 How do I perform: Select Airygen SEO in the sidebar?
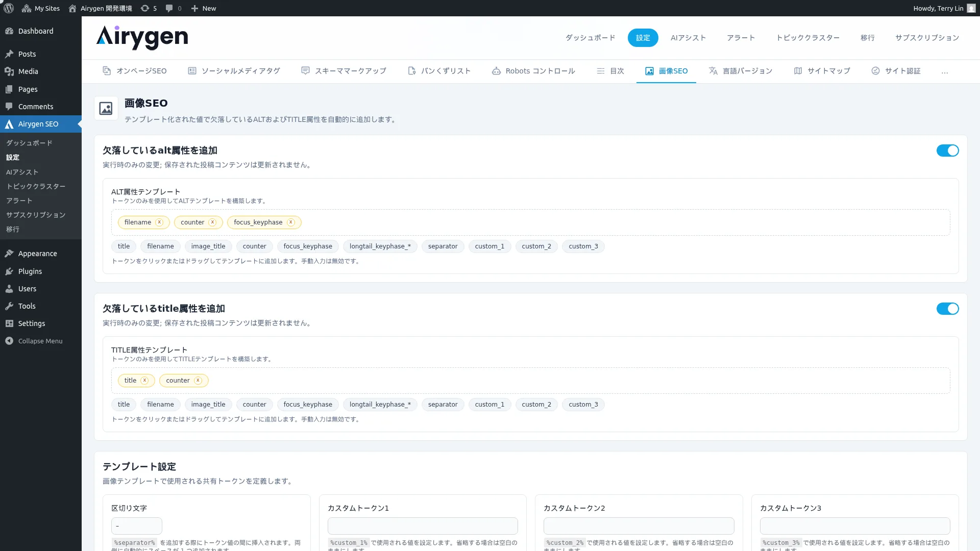point(41,124)
